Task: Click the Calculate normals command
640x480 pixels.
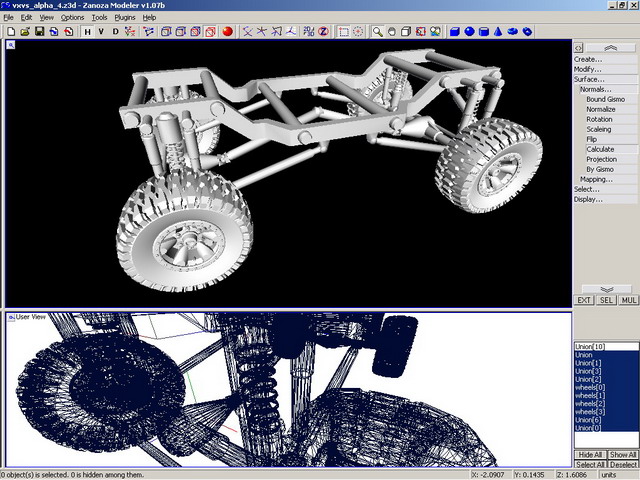Action: click(600, 149)
